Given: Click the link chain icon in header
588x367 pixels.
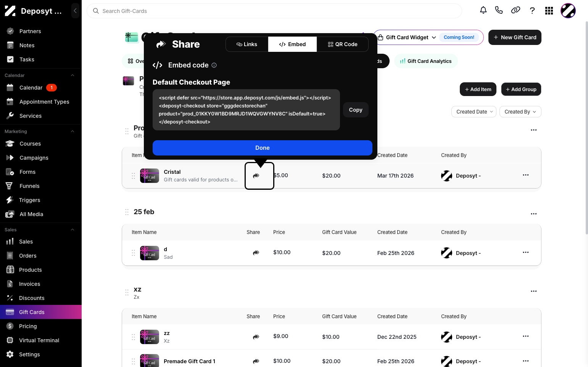Looking at the screenshot, I should [x=516, y=10].
